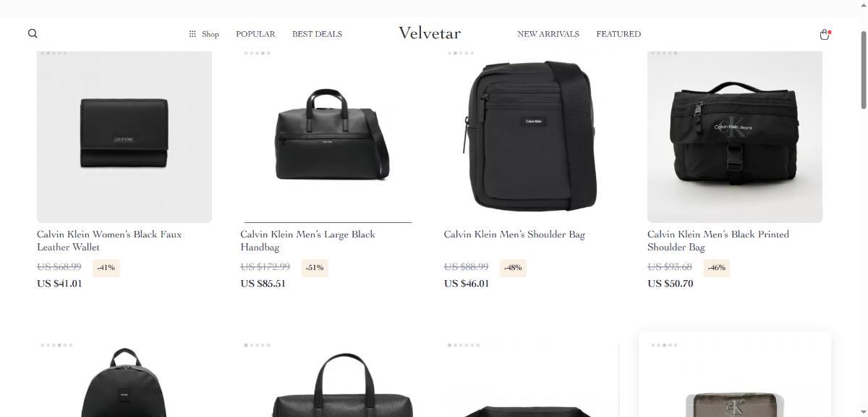Click the black backpack product image
This screenshot has height=417, width=868.
click(x=124, y=380)
